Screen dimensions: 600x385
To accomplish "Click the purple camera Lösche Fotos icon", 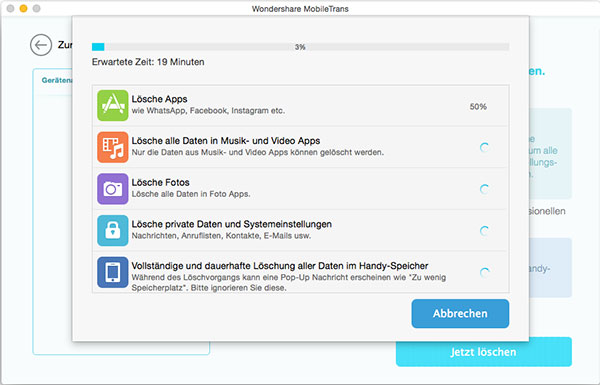I will [x=112, y=189].
